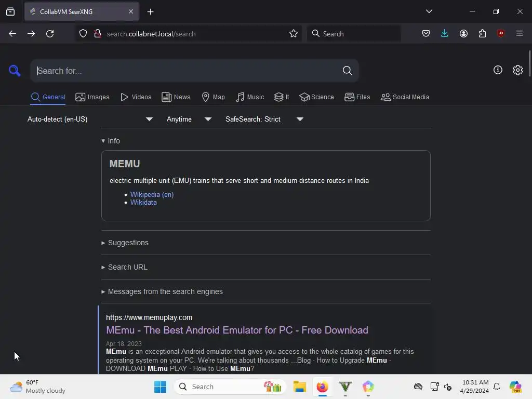532x399 pixels.
Task: Expand the Search URL section
Action: (x=125, y=267)
